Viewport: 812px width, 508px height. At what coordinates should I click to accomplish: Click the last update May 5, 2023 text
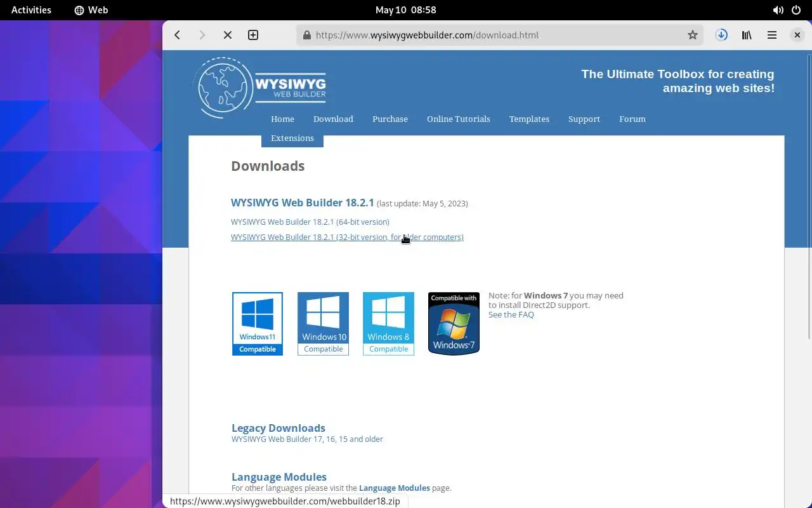click(x=422, y=204)
